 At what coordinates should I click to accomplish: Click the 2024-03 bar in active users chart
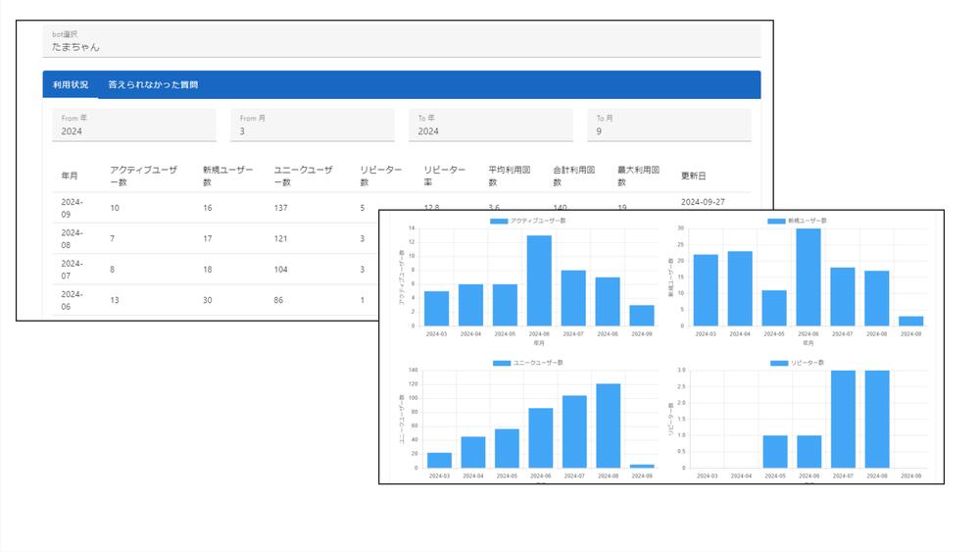coord(436,308)
